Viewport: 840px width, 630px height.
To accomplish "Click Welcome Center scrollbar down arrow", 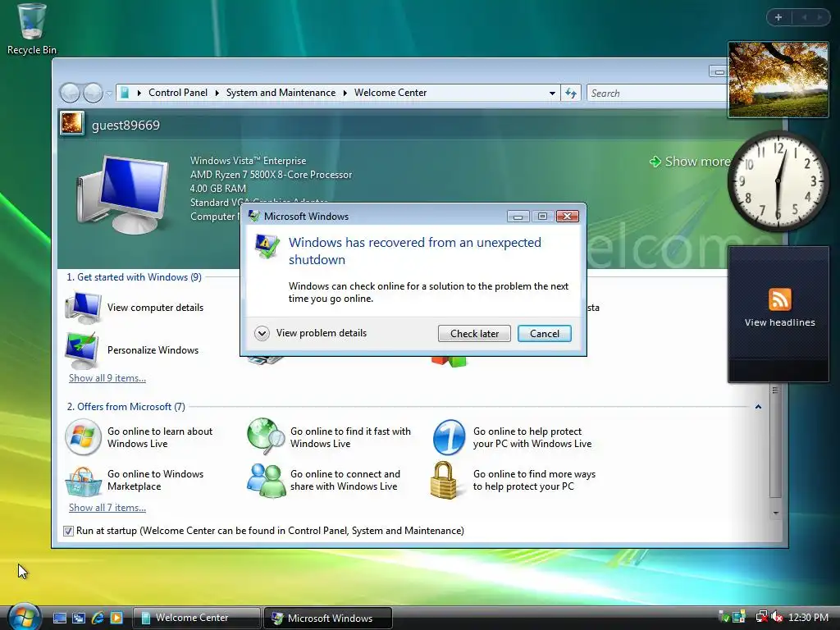I will point(775,513).
